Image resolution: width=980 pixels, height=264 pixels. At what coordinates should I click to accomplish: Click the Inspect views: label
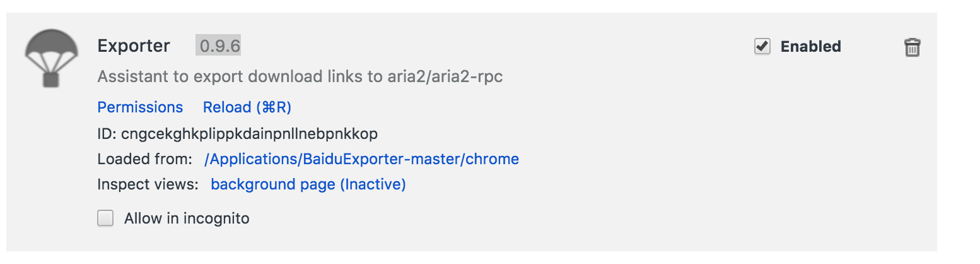[x=148, y=184]
